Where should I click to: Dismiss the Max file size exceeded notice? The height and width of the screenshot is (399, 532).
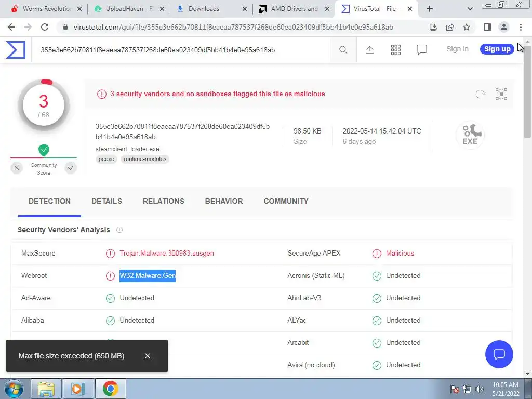(147, 356)
